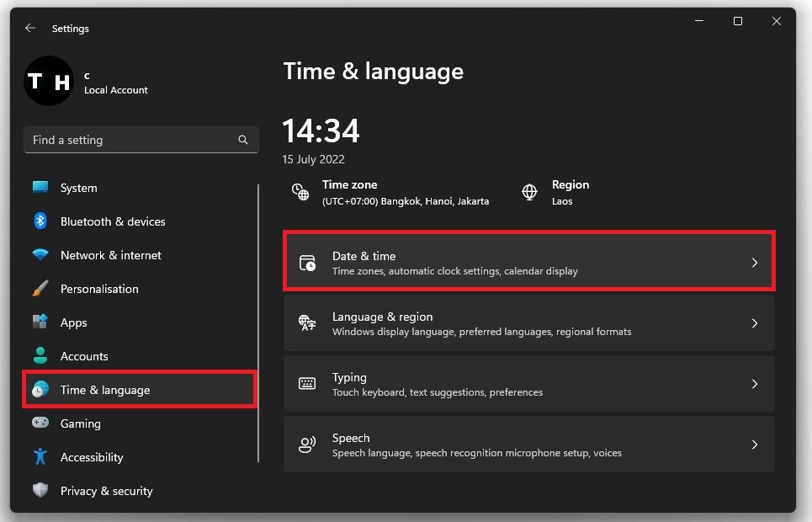
Task: Select Apps in the sidebar
Action: click(140, 322)
